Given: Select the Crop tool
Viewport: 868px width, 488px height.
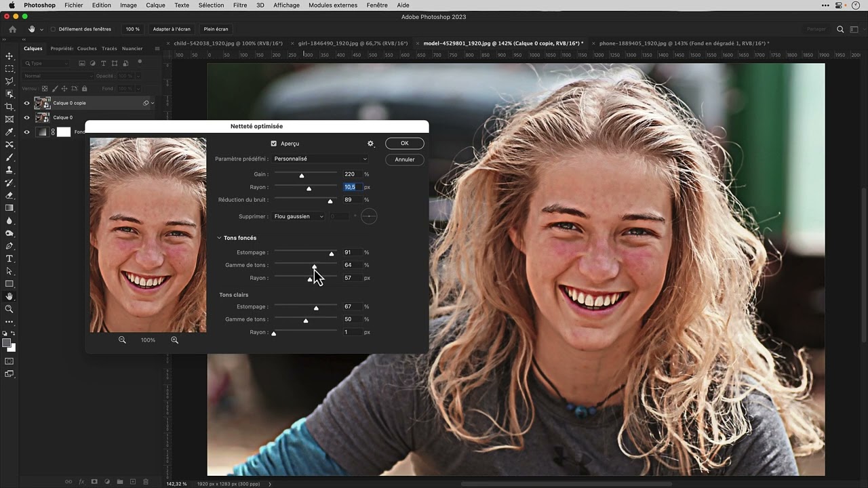Looking at the screenshot, I should click(x=9, y=106).
